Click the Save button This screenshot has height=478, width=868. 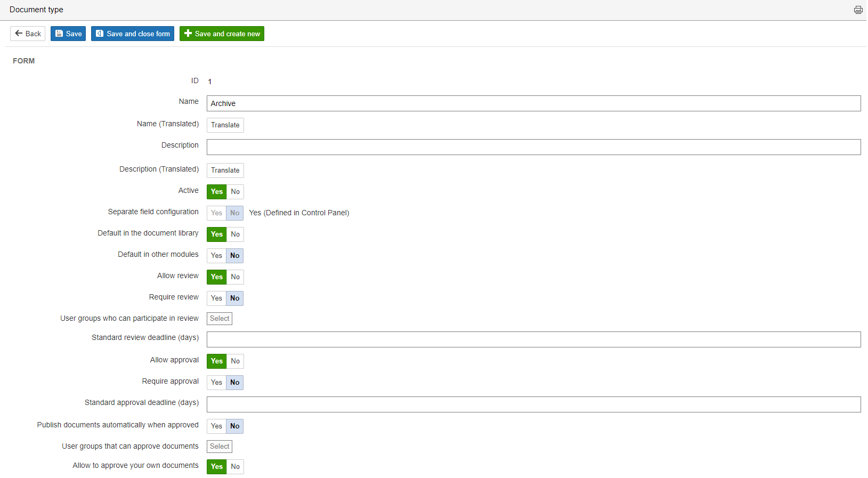coord(68,34)
